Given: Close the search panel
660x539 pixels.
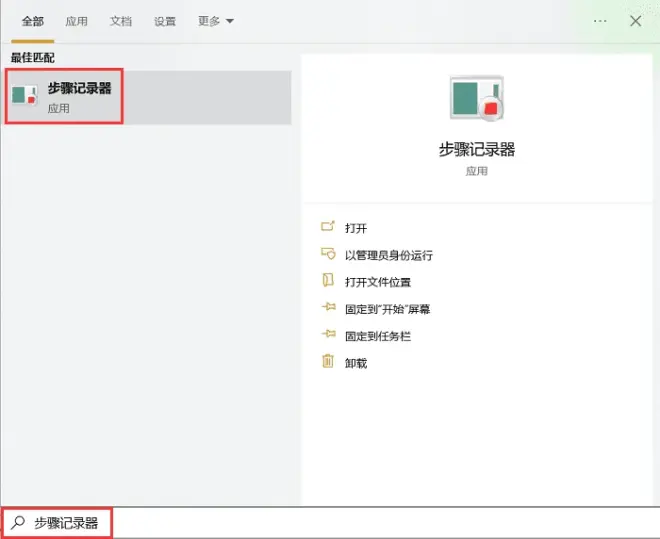Looking at the screenshot, I should point(636,21).
